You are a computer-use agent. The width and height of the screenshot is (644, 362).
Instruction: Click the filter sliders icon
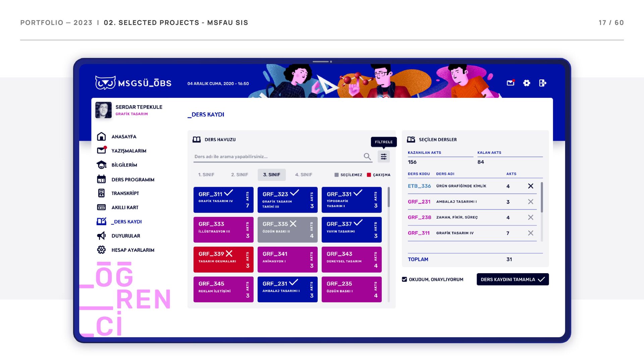(383, 157)
